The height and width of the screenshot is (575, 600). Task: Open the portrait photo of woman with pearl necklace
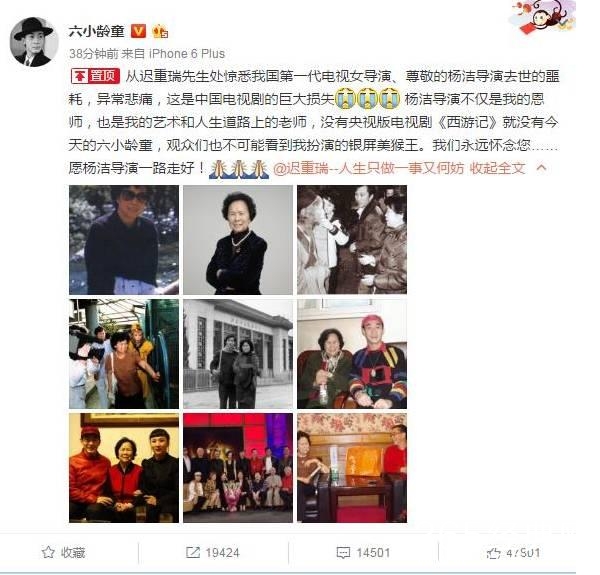[x=238, y=239]
